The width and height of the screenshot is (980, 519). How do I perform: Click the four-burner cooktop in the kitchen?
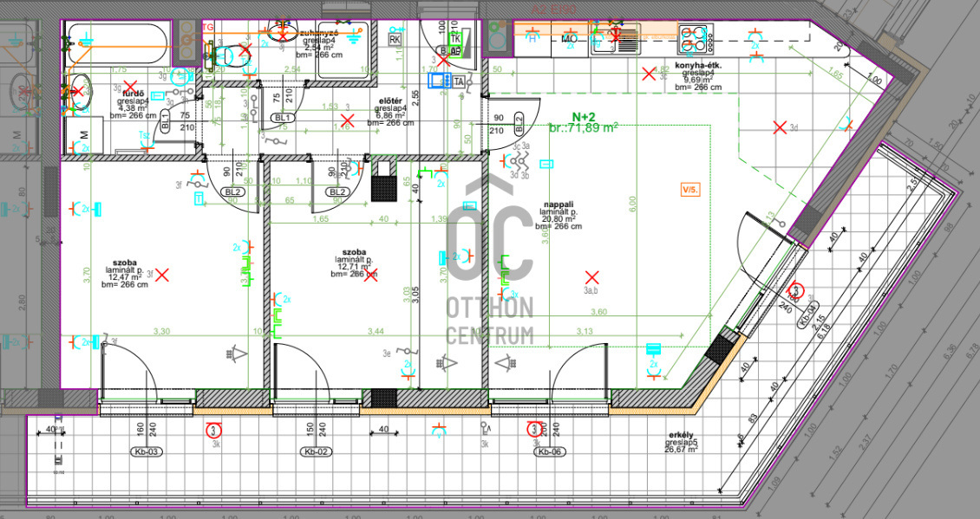pyautogui.click(x=695, y=37)
